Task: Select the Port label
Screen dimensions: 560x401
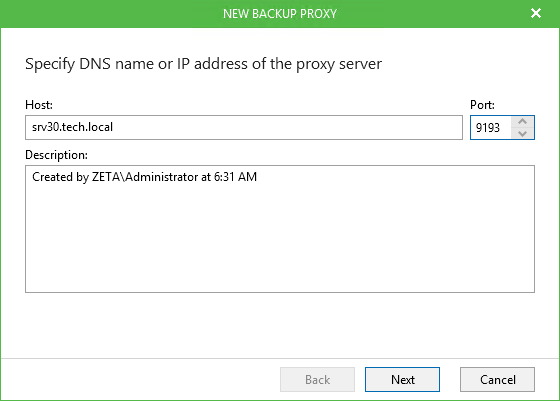Action: (482, 105)
